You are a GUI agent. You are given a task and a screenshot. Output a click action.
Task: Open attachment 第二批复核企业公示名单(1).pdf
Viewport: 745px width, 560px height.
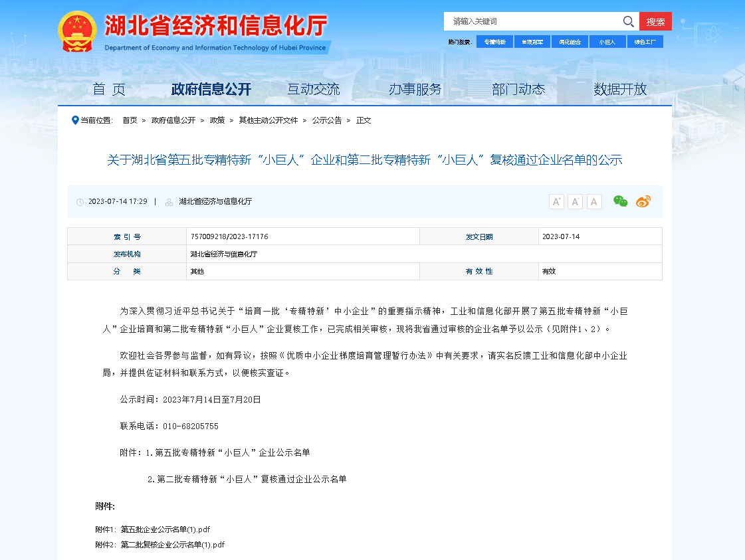pyautogui.click(x=173, y=545)
